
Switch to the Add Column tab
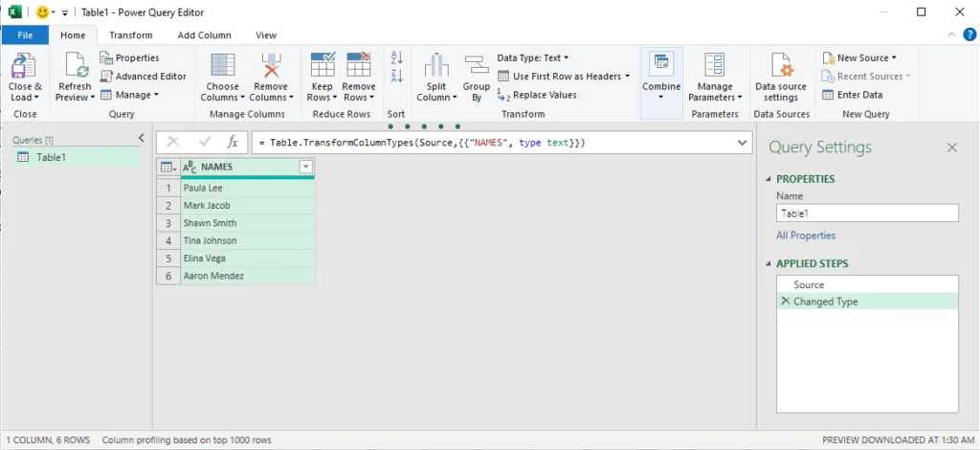(205, 35)
